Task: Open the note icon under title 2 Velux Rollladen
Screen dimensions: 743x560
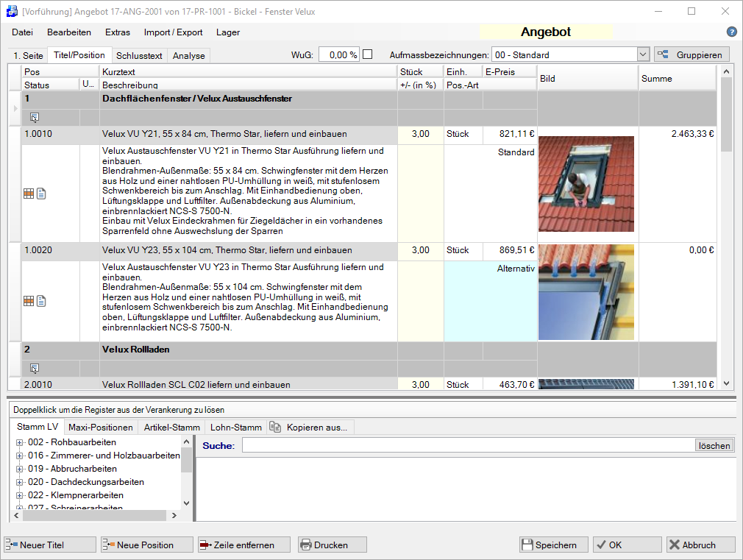Action: coord(34,368)
